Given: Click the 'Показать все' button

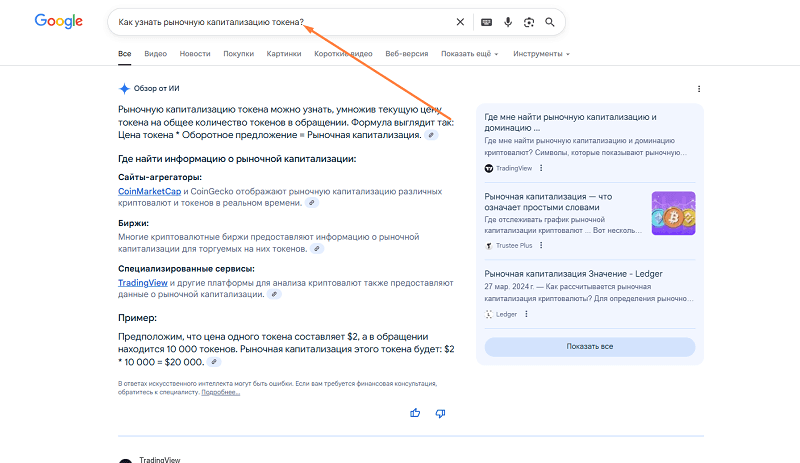Looking at the screenshot, I should [x=590, y=347].
